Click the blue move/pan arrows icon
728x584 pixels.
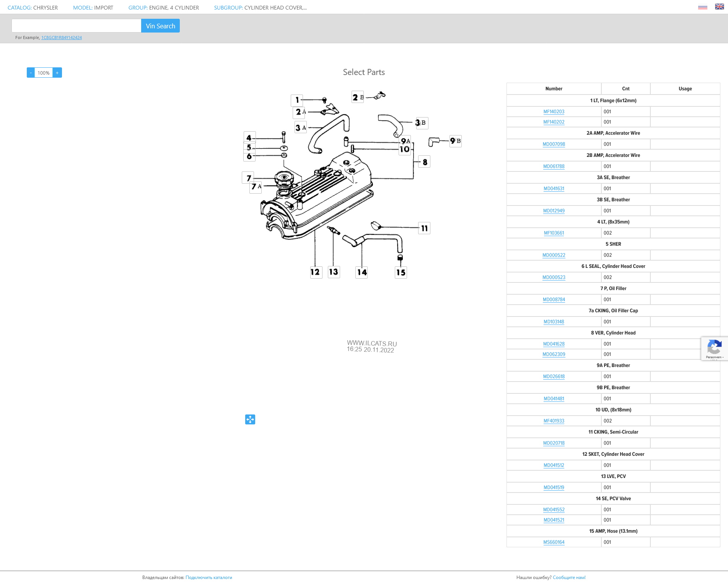(x=250, y=419)
